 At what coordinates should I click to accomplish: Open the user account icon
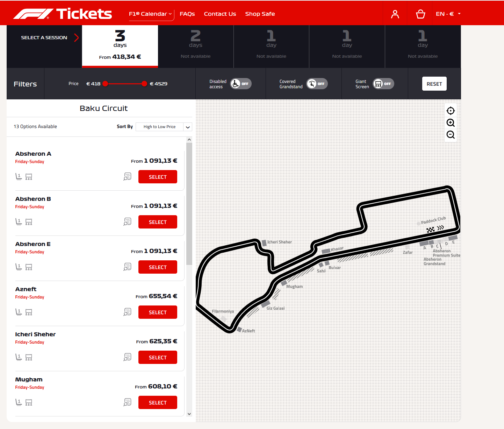tap(395, 14)
